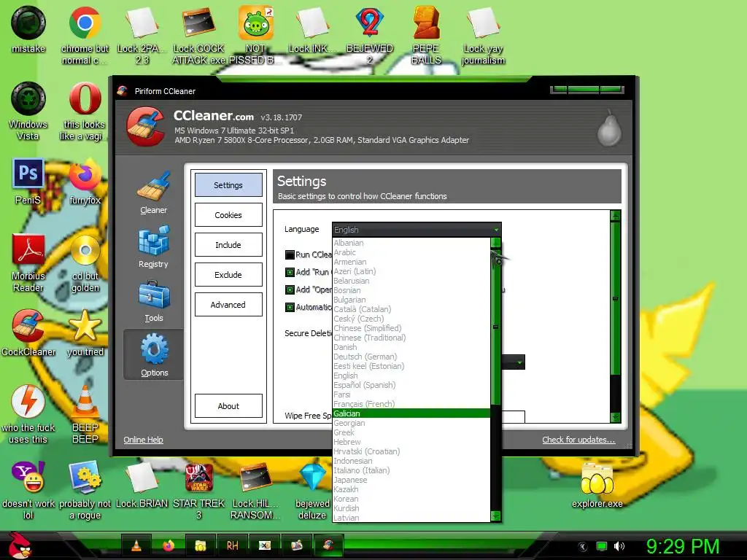
Task: Open BEJEWED 2 desktop icon
Action: (370, 36)
